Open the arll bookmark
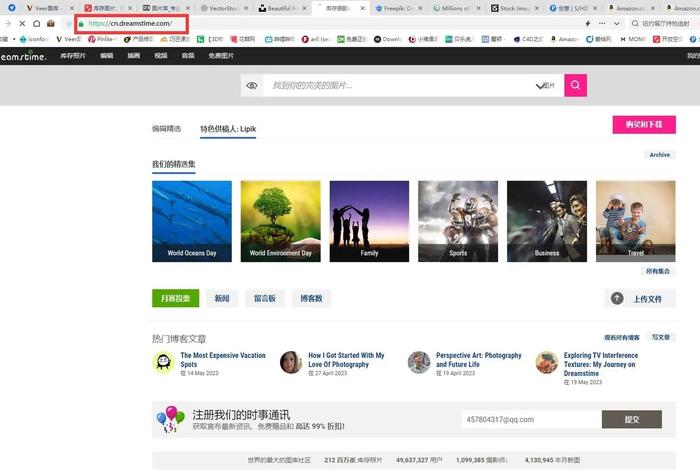Image resolution: width=700 pixels, height=470 pixels. [x=316, y=39]
